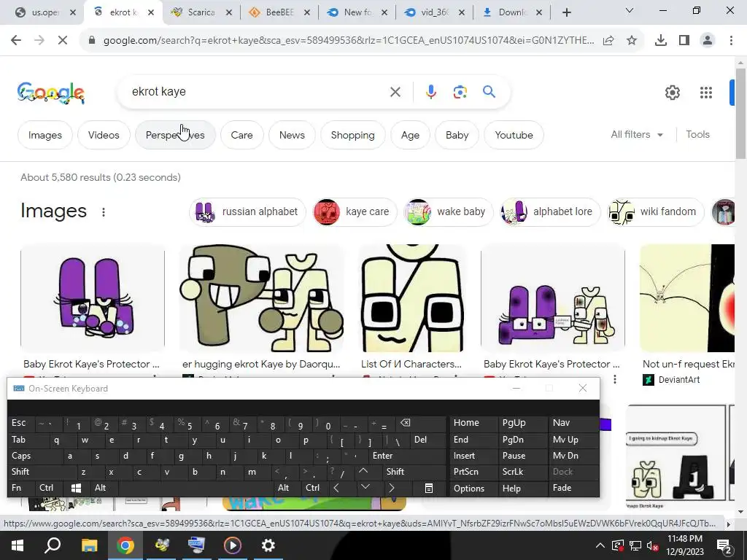Click the kaye care image chip
The width and height of the screenshot is (747, 560).
(x=355, y=212)
